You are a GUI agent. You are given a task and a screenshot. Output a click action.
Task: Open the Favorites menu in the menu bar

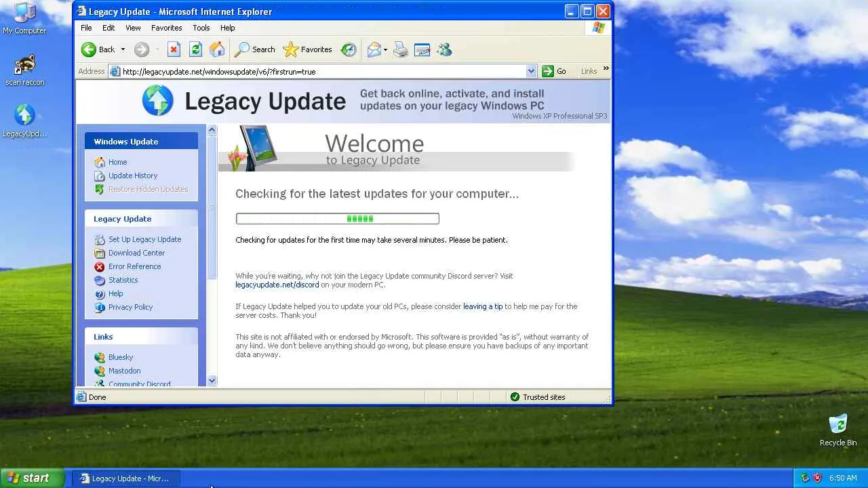point(166,28)
